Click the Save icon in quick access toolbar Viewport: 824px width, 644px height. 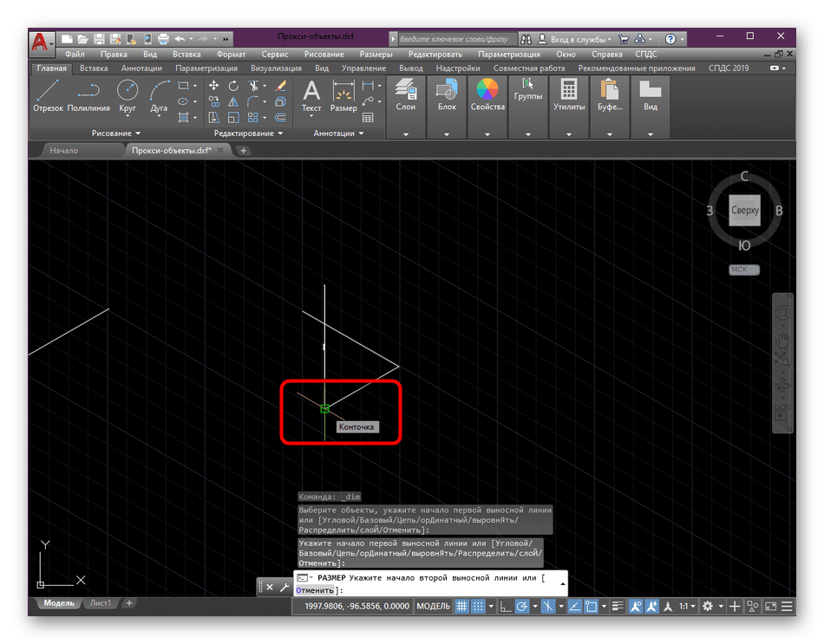click(100, 39)
